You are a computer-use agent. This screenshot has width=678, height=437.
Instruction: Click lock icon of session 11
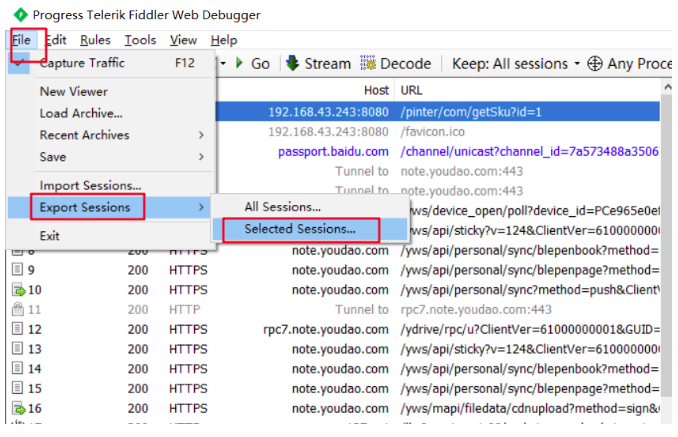tap(17, 309)
